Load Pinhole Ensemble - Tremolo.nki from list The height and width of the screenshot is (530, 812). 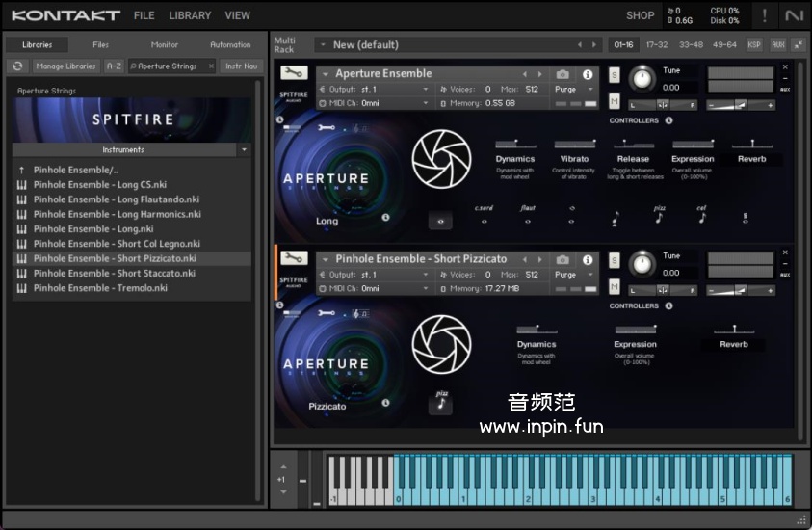(x=100, y=288)
